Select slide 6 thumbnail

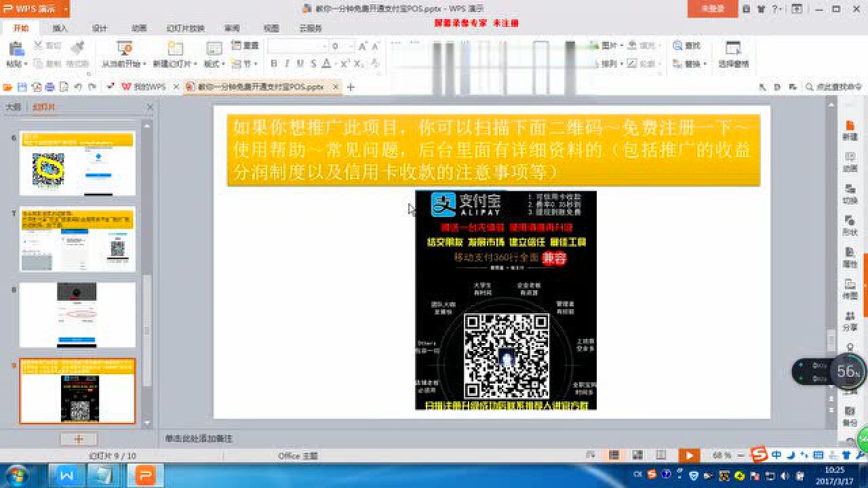coord(77,163)
